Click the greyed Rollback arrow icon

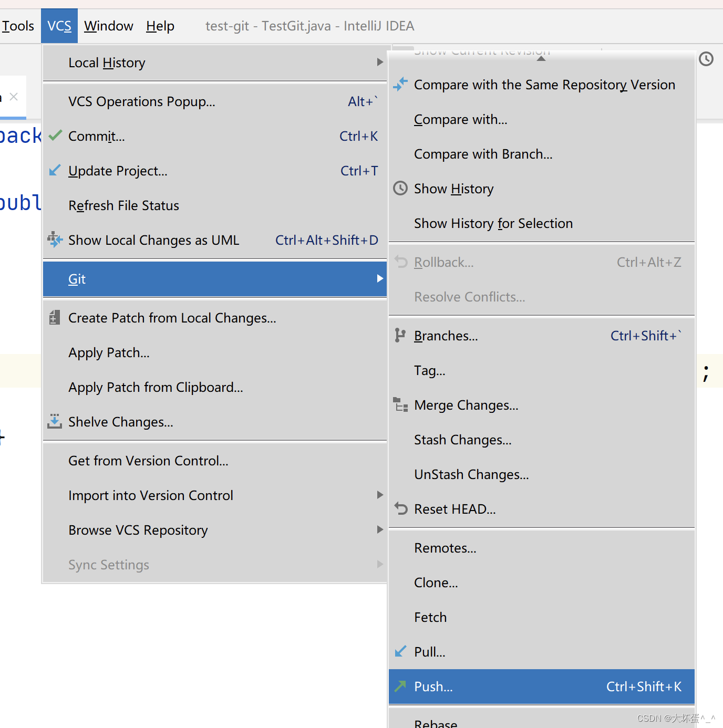(401, 262)
